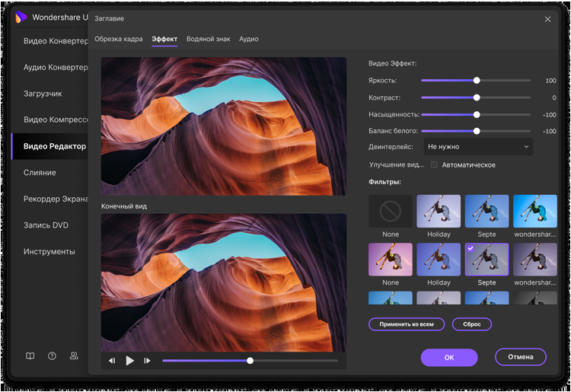Choose the wondershar... filter in second row
The image size is (571, 392).
point(535,260)
